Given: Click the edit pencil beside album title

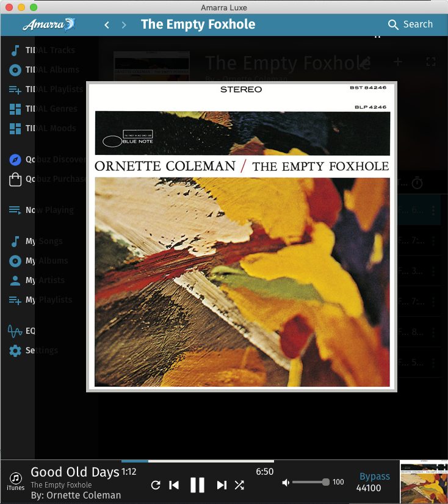Looking at the screenshot, I should click(366, 63).
